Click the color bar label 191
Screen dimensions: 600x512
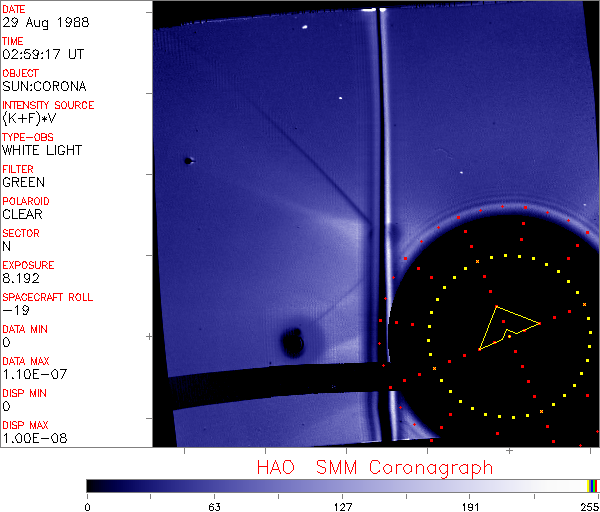coord(470,505)
